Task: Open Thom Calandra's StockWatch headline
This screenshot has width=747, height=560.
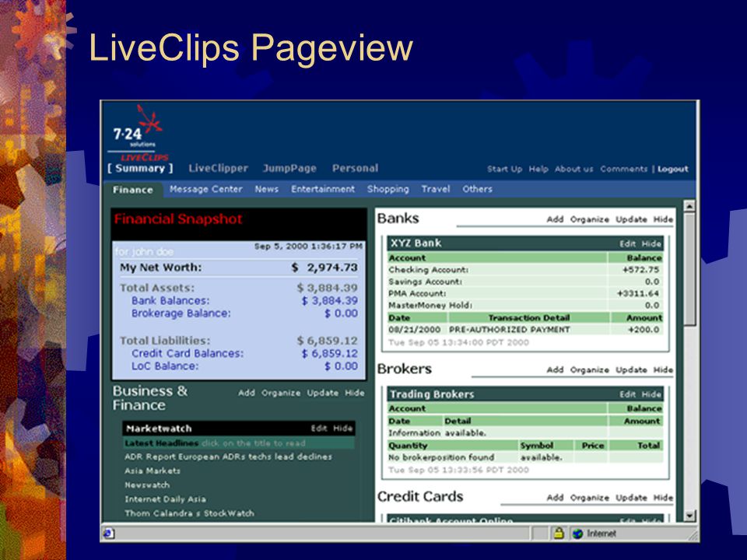Action: coord(189,513)
